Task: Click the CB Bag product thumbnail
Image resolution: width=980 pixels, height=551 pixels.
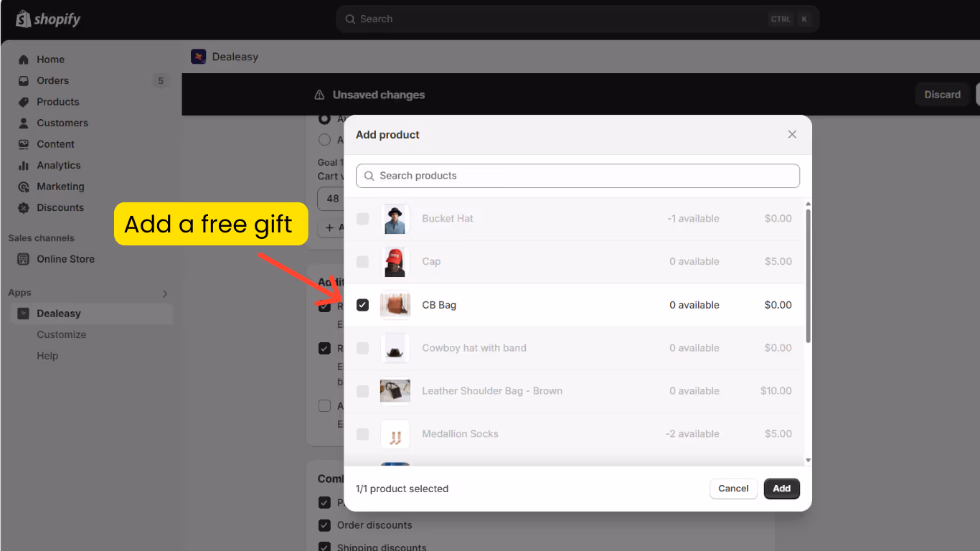Action: pos(395,305)
